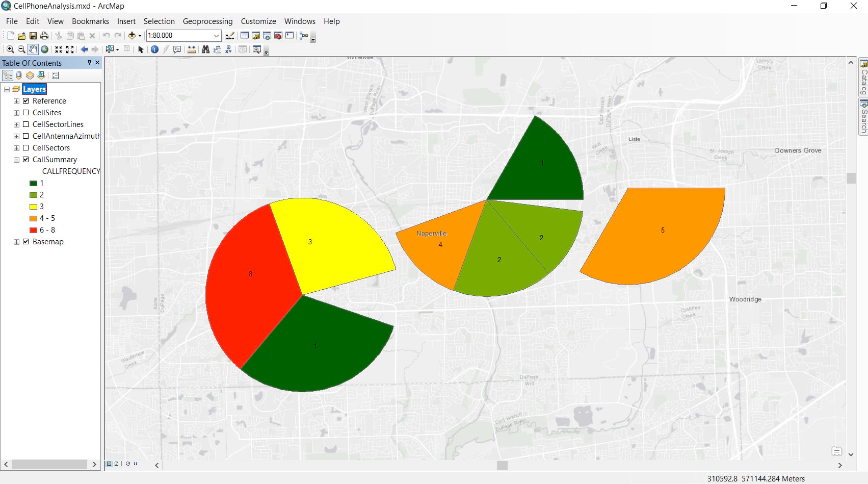This screenshot has height=484, width=868.
Task: Open the Editor Toolbar icon
Action: [x=230, y=36]
